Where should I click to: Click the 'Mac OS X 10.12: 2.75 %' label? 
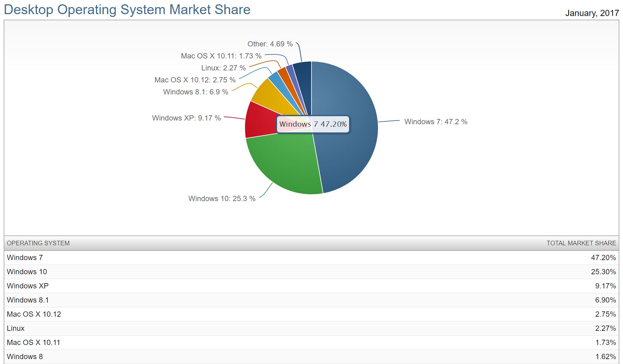pos(195,80)
